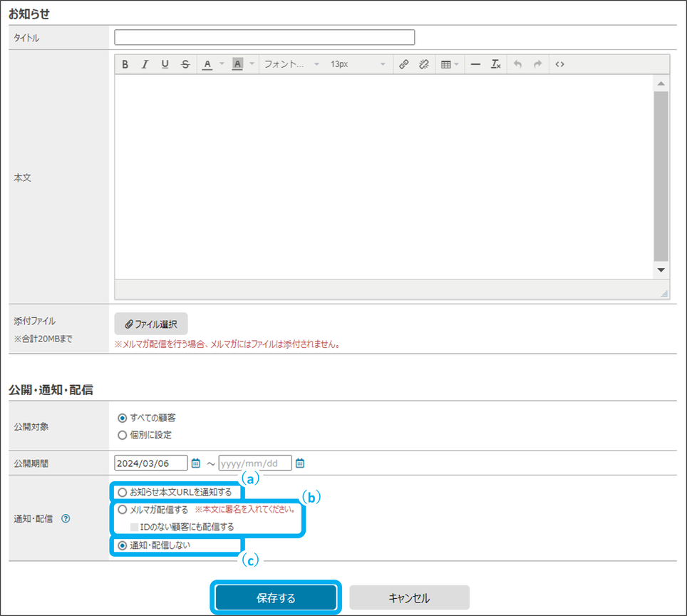This screenshot has height=616, width=687.
Task: Open the table insert dropdown
Action: click(449, 64)
